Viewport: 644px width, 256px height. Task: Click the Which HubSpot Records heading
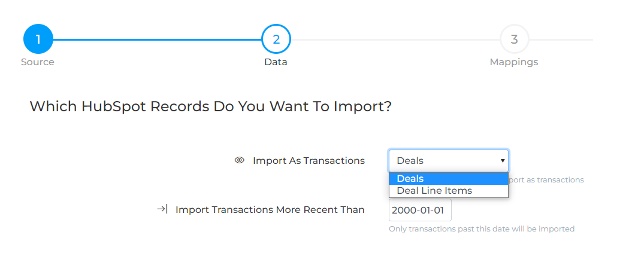point(211,106)
